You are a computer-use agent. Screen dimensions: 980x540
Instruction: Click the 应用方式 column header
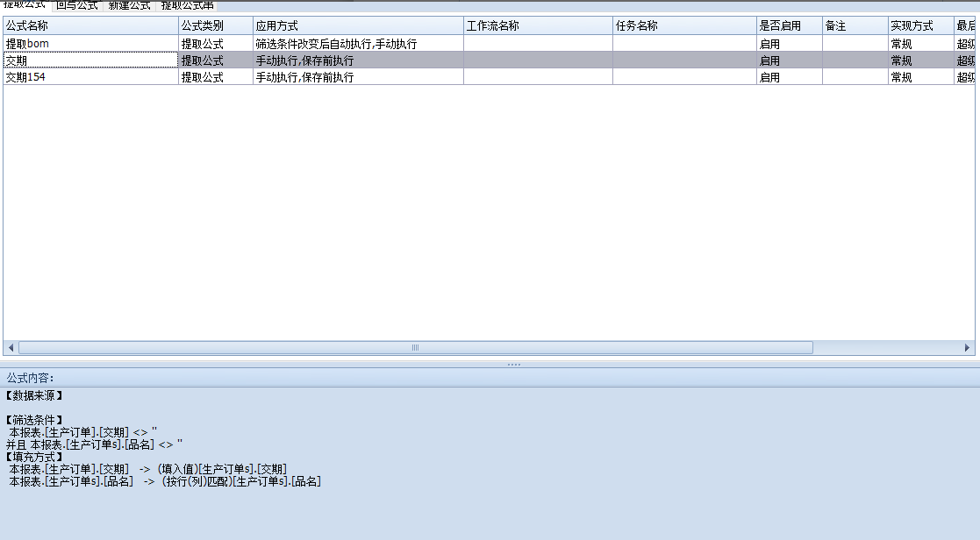coord(358,26)
